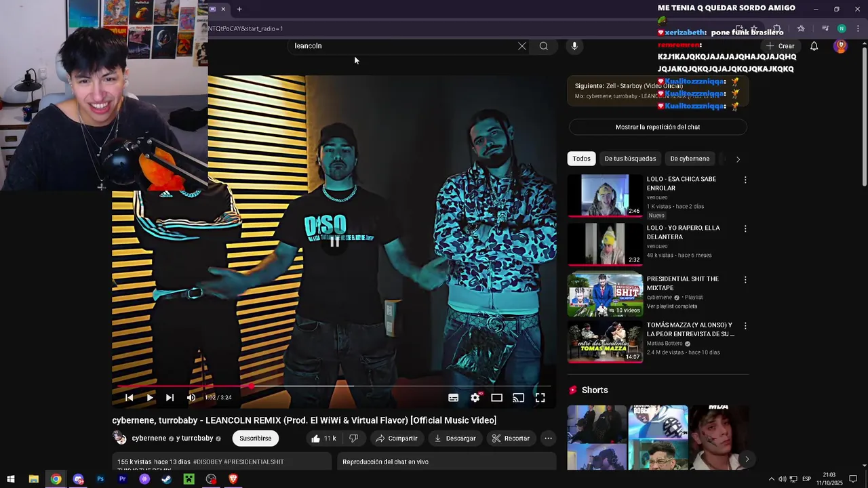The image size is (868, 488).
Task: Open the cybernene channel avatar
Action: [x=119, y=438]
